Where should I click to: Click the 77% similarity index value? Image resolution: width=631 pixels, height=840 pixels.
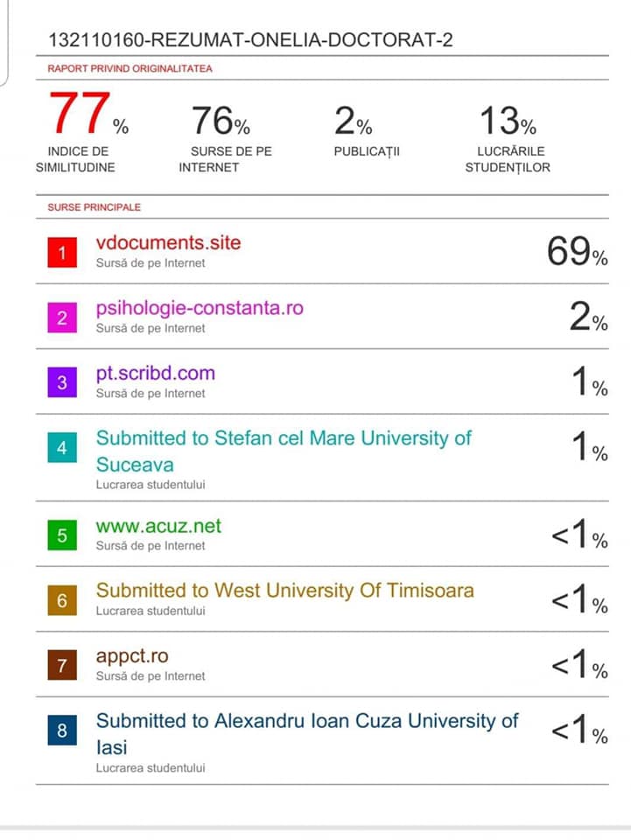pos(88,113)
